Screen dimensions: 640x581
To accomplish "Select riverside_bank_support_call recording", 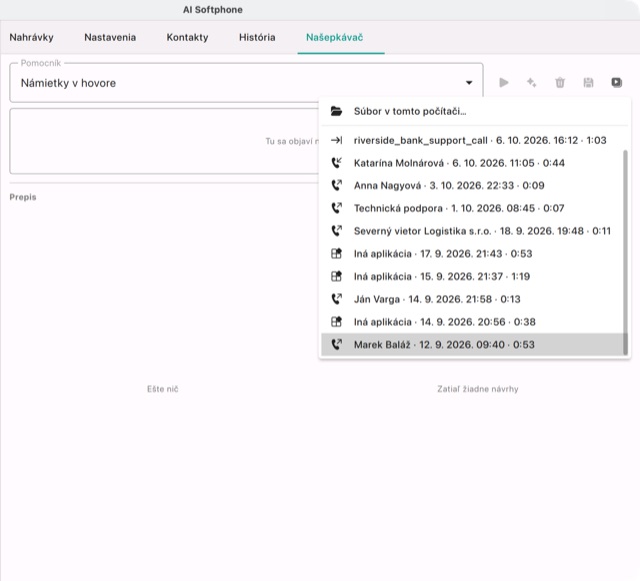I will tap(474, 140).
